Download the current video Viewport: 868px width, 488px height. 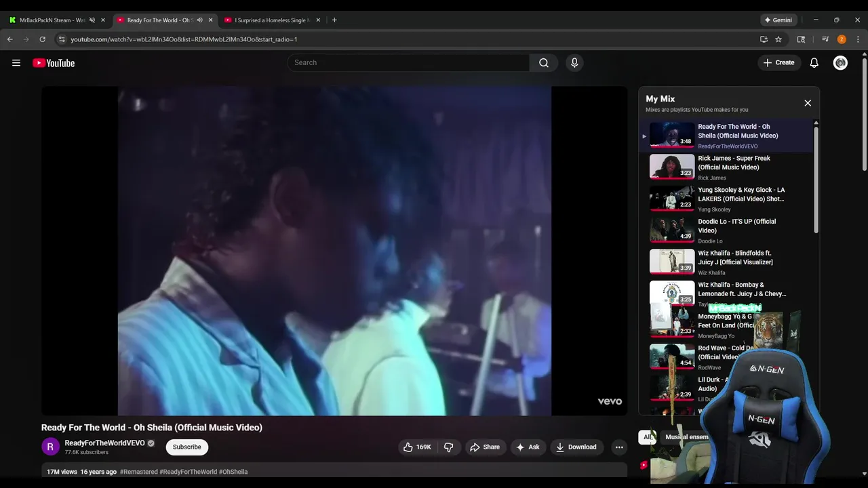click(x=576, y=447)
